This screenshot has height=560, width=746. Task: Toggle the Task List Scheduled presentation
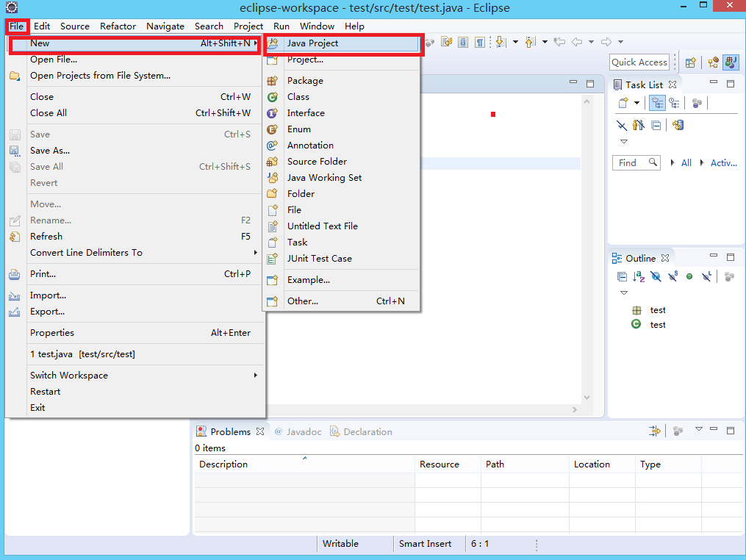pos(674,103)
